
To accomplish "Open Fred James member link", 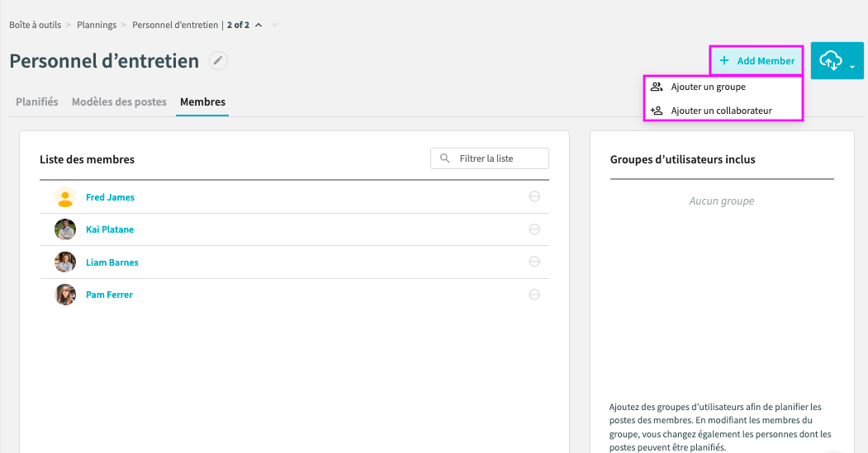I will (x=110, y=197).
